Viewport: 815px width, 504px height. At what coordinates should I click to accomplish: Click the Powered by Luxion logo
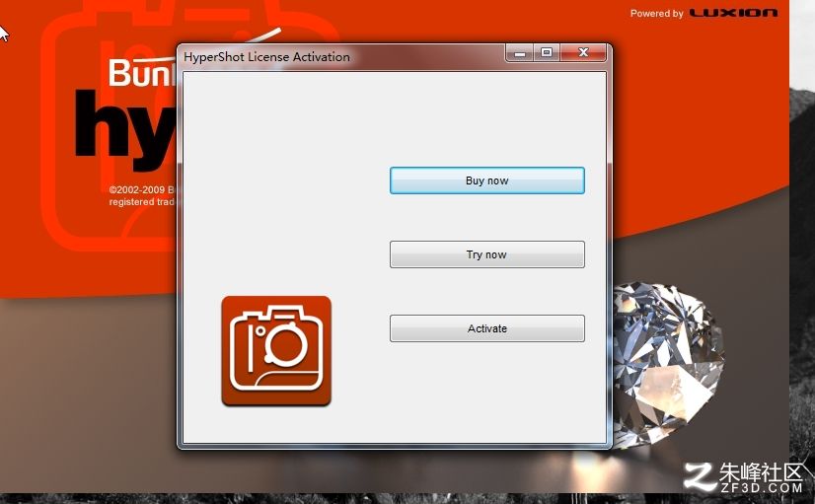point(704,13)
